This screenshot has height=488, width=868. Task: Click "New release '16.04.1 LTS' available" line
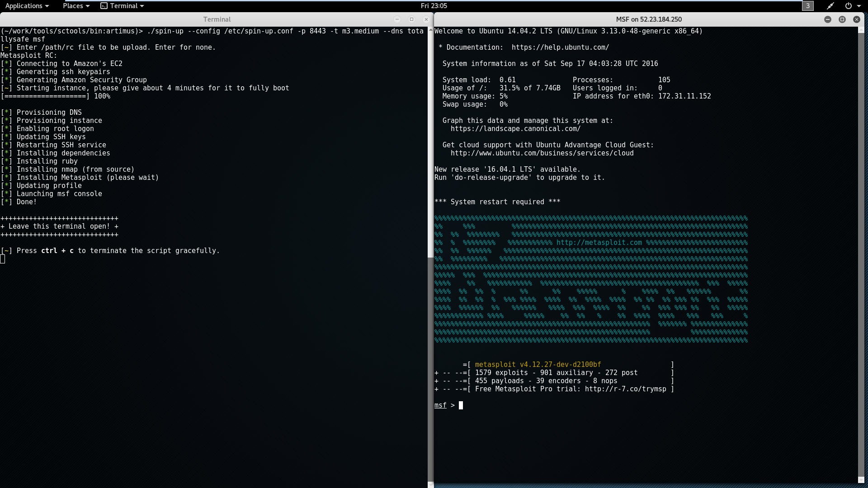pyautogui.click(x=507, y=169)
